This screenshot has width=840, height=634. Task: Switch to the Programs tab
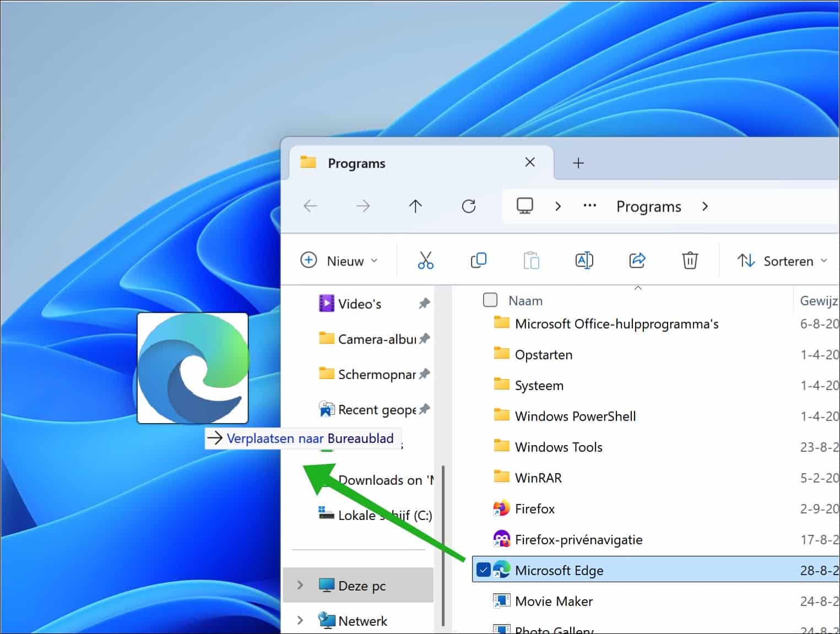pyautogui.click(x=356, y=162)
